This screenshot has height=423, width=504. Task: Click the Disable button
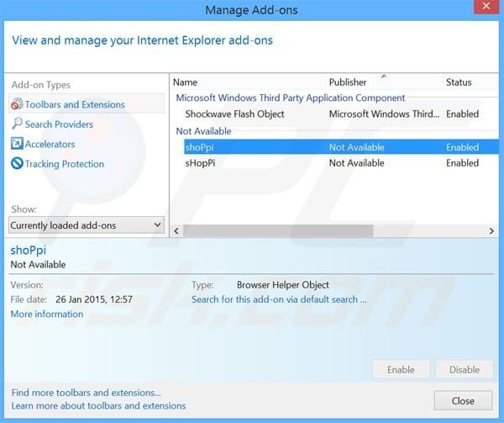point(465,370)
